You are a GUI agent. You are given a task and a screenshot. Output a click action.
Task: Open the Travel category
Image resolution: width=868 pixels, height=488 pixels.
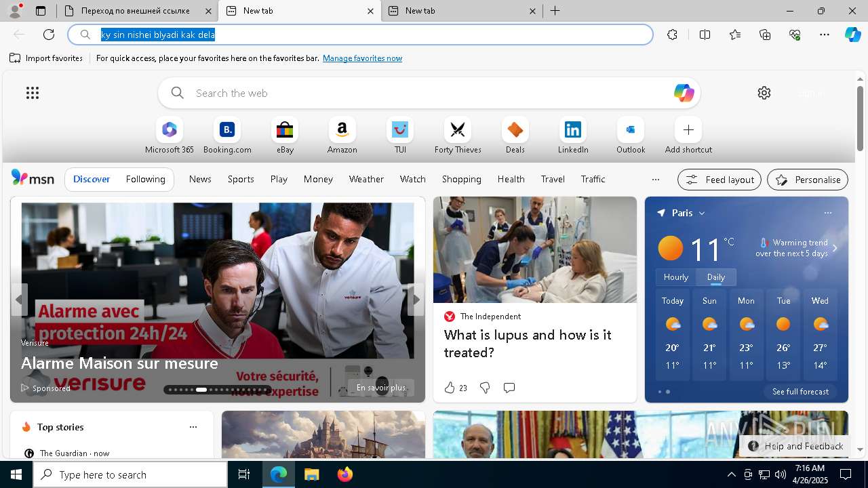coord(553,179)
